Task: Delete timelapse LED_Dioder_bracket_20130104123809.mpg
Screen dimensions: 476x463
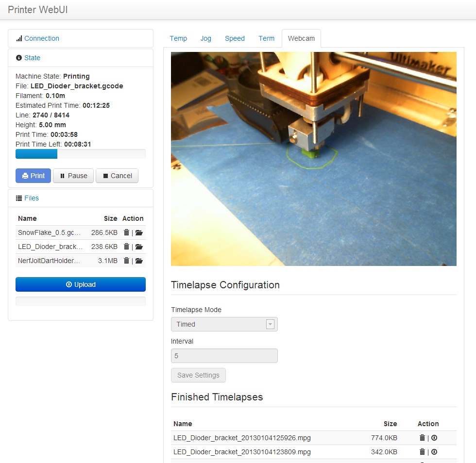Action: pyautogui.click(x=422, y=452)
